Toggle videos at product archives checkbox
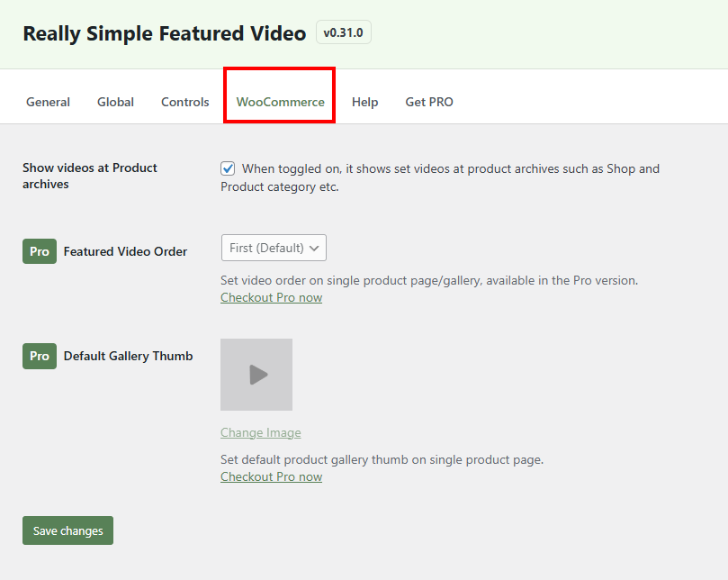The width and height of the screenshot is (728, 580). pyautogui.click(x=228, y=168)
